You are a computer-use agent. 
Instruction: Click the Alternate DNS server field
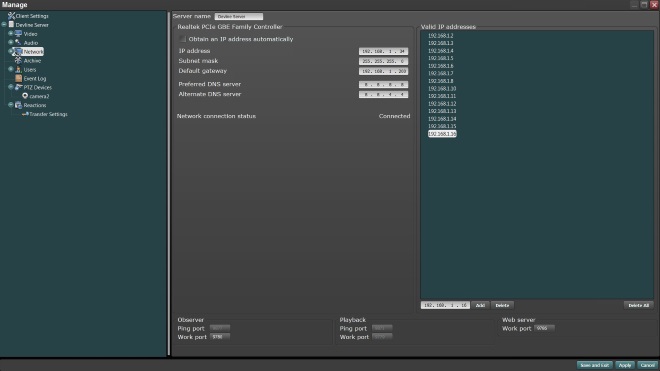coord(383,94)
